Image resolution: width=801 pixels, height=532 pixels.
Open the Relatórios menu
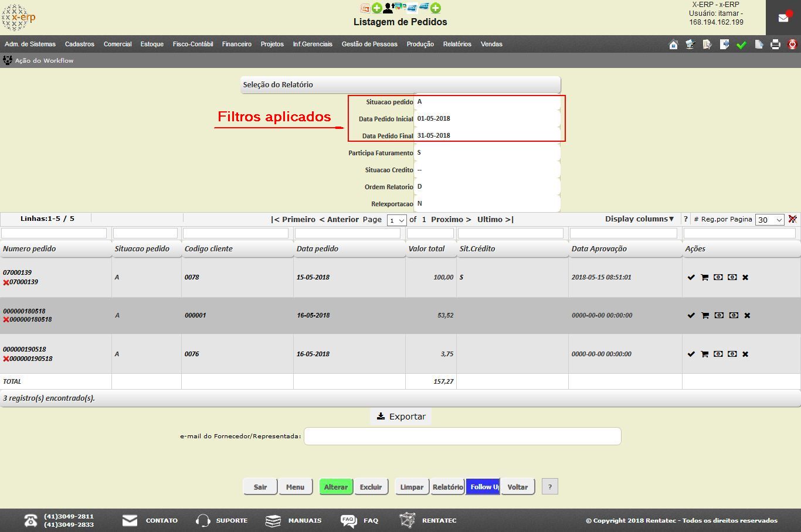pyautogui.click(x=457, y=44)
